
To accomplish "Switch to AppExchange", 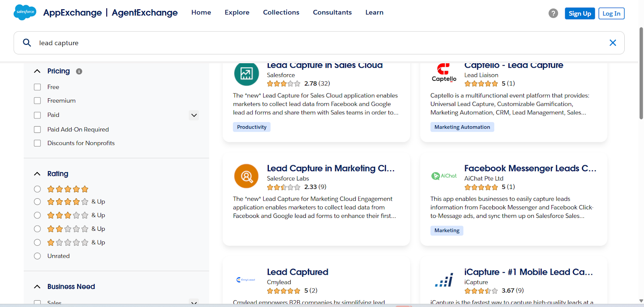I will coord(72,13).
